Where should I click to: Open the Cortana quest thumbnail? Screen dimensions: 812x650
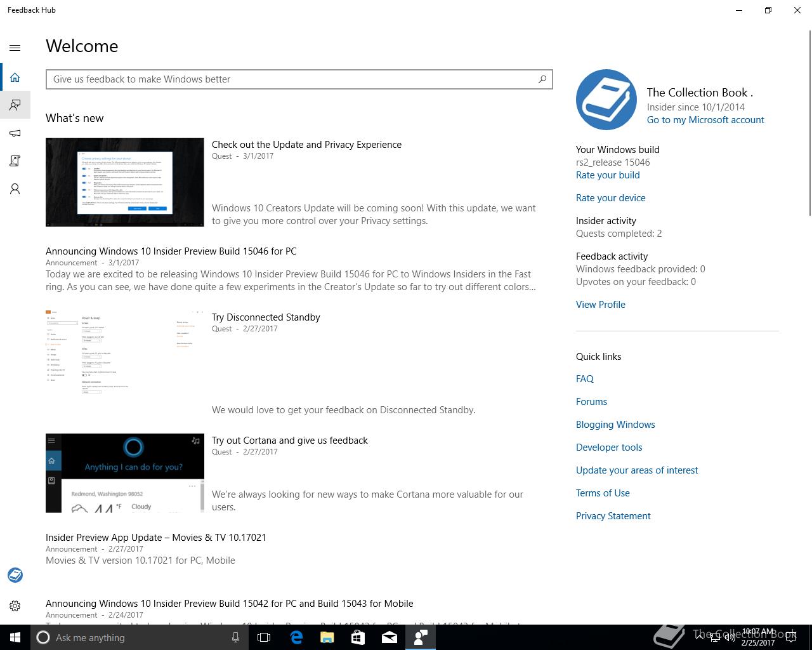(125, 473)
